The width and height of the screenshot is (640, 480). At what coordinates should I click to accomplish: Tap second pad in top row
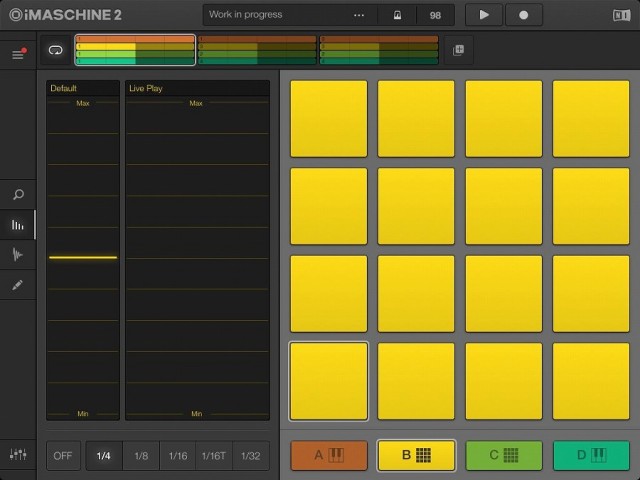416,119
